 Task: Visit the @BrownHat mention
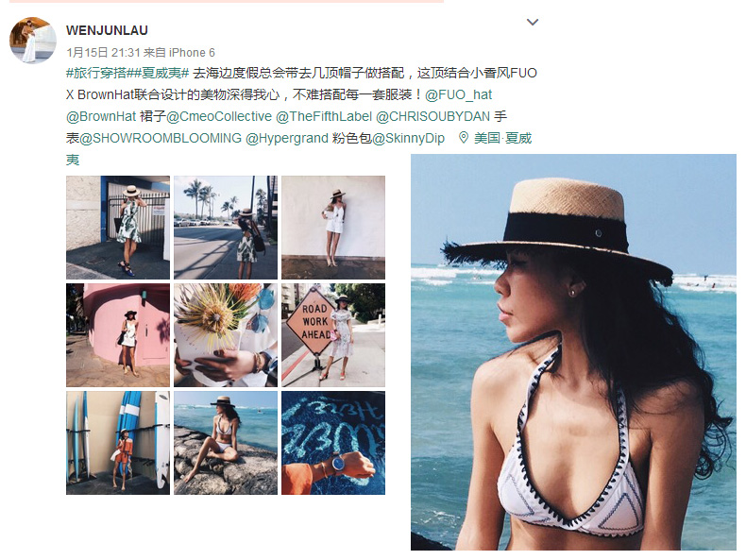point(101,116)
